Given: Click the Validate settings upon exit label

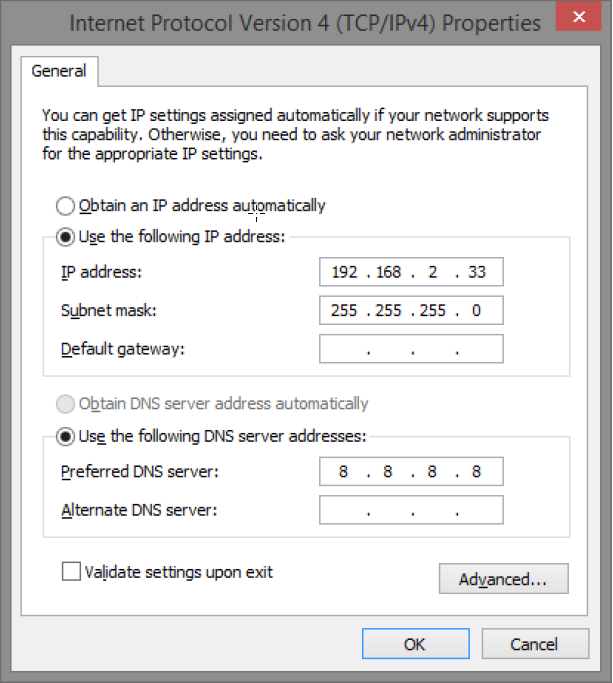Looking at the screenshot, I should tap(179, 572).
